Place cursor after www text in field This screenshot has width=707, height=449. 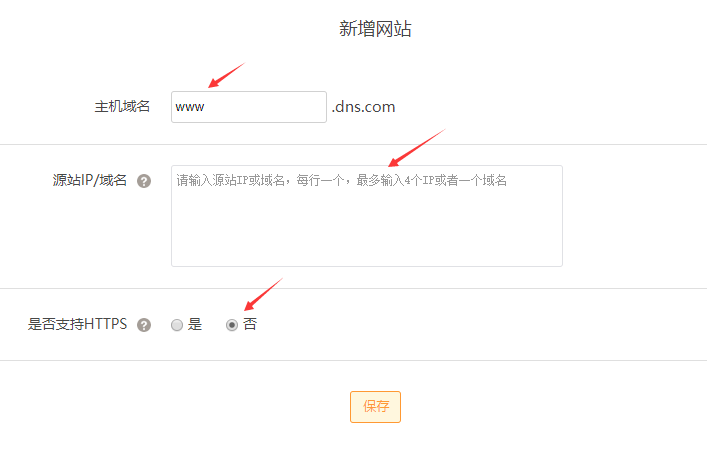(206, 107)
